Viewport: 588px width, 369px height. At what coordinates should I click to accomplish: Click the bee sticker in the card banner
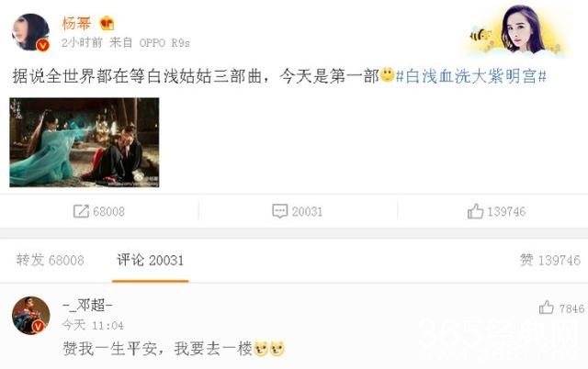click(481, 36)
